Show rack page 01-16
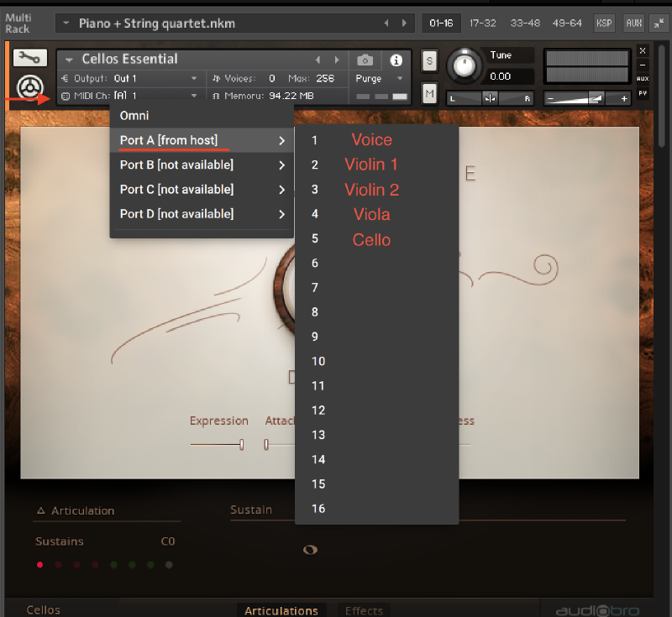Viewport: 672px width, 617px height. [x=441, y=24]
